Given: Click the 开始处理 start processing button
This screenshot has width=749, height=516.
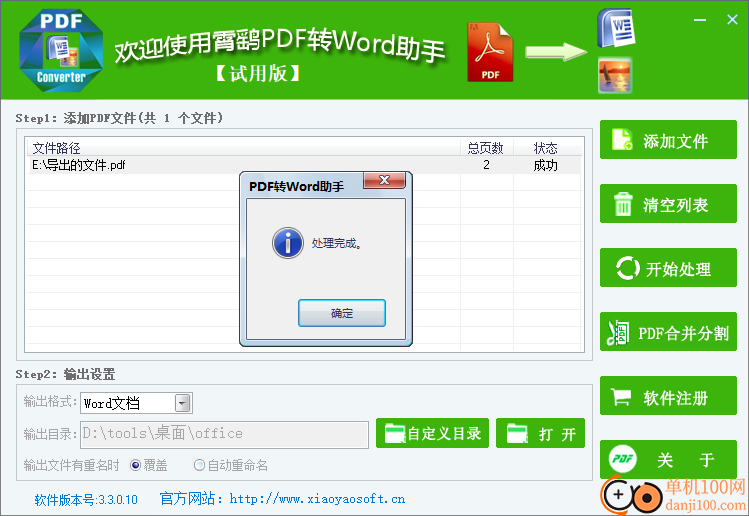Looking at the screenshot, I should pos(668,268).
